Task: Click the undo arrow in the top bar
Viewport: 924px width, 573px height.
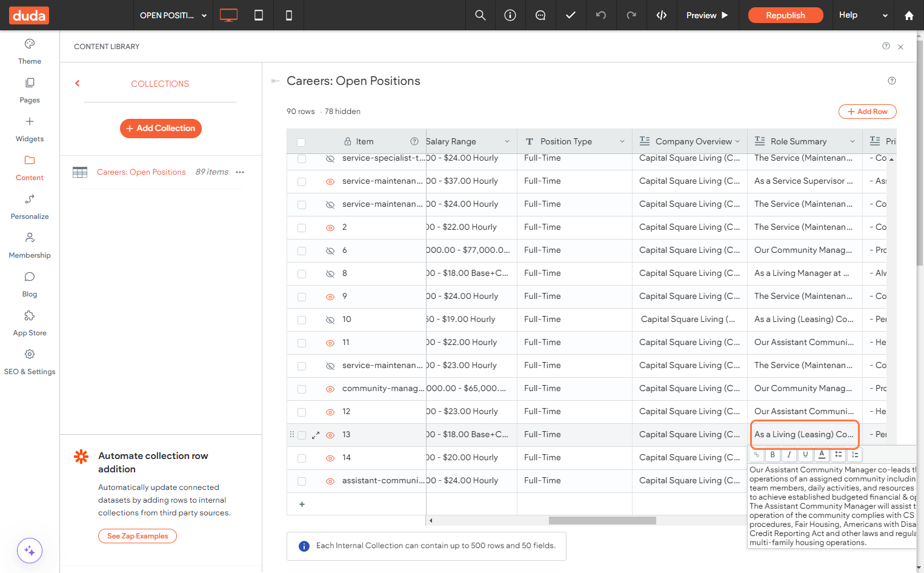Action: (601, 15)
